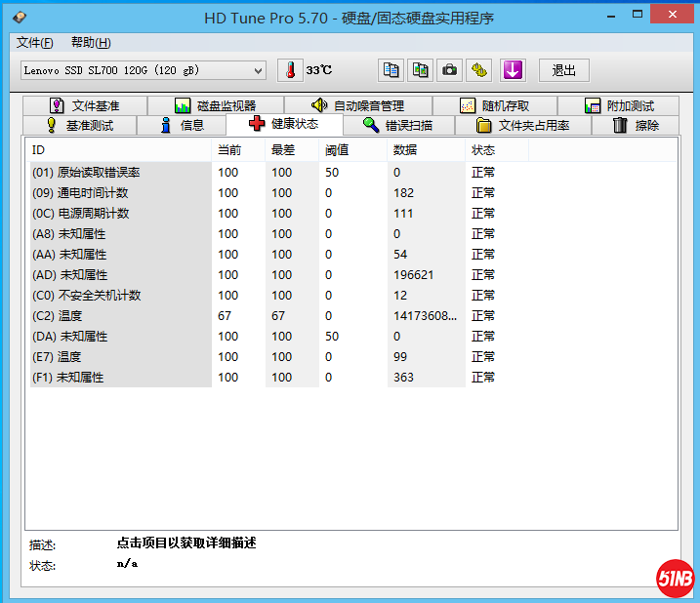
Task: Click the 数据 column header
Action: (x=405, y=150)
